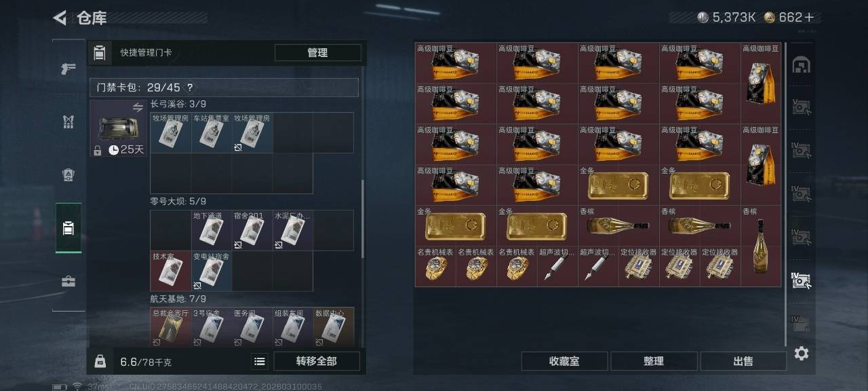868x391 pixels.
Task: Switch to the highlighted keycard sidebar tab
Action: coord(68,228)
